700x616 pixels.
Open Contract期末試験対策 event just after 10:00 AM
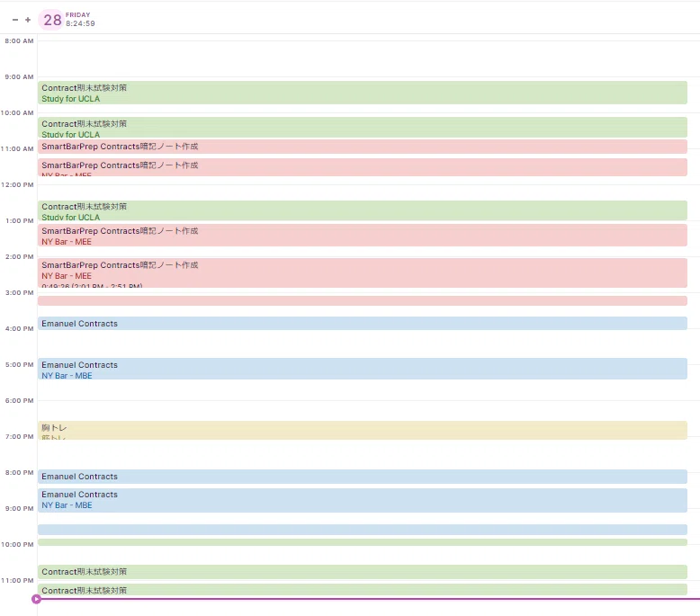[362, 127]
